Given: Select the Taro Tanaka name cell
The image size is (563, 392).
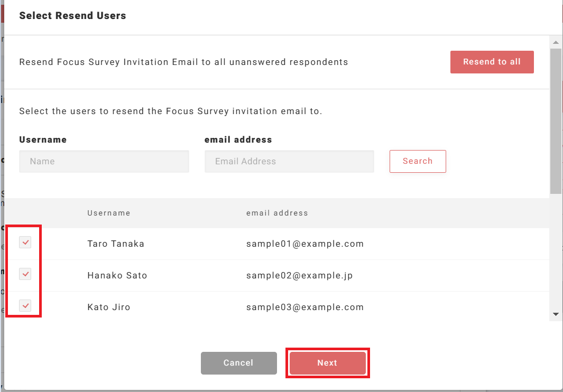Looking at the screenshot, I should 116,244.
